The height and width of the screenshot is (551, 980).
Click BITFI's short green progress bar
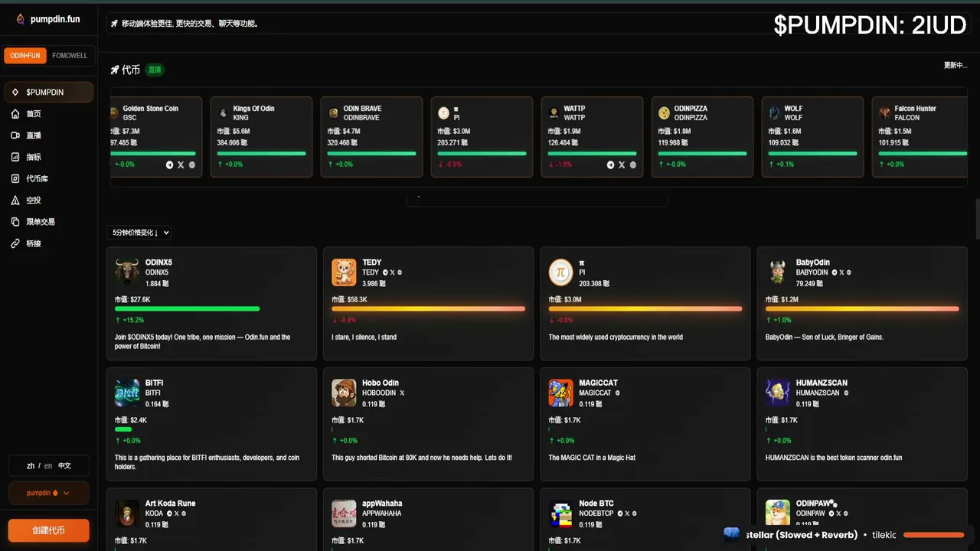pos(123,429)
